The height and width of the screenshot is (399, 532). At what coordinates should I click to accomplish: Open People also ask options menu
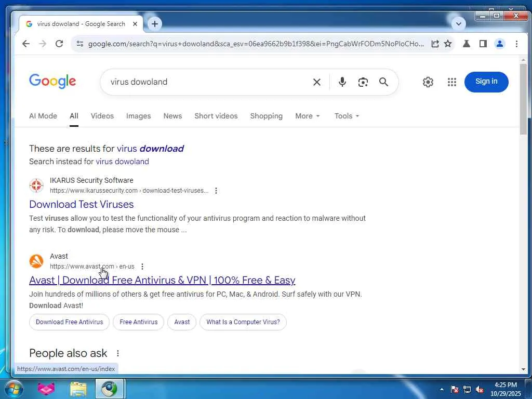coord(118,353)
